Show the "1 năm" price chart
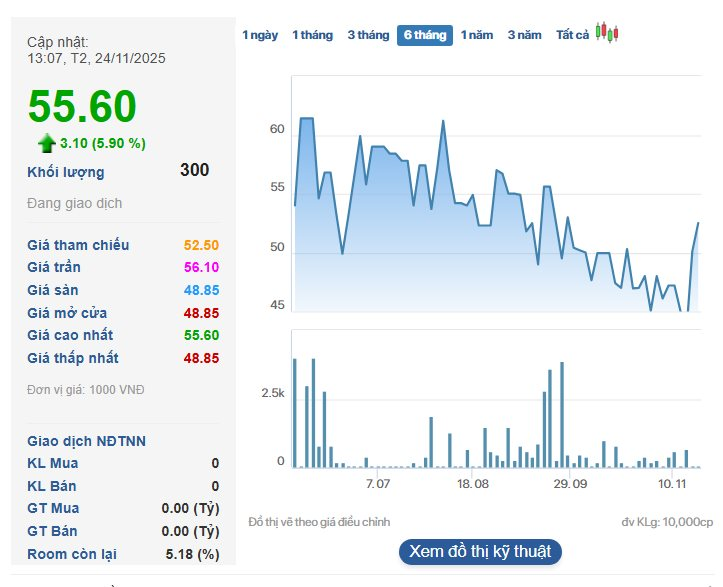 (x=477, y=35)
